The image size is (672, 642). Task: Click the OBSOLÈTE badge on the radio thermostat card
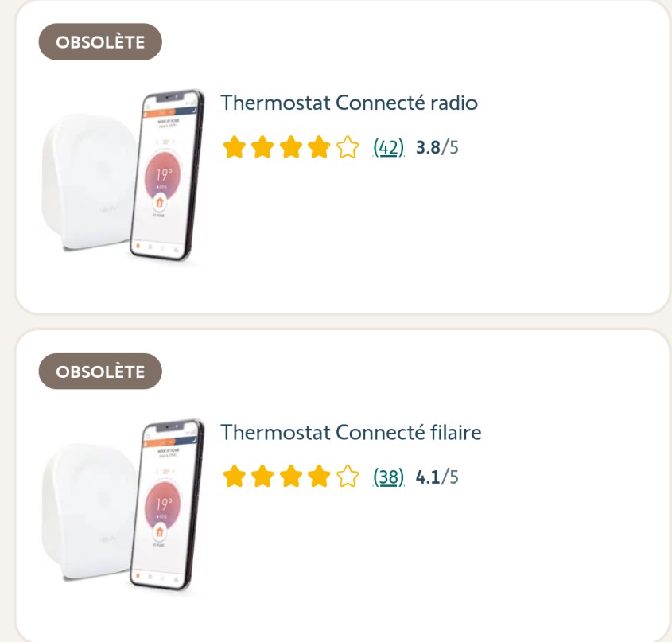pos(100,42)
